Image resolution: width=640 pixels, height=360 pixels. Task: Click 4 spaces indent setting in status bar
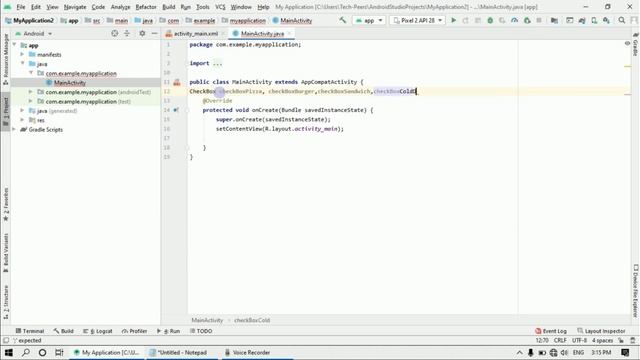[602, 340]
